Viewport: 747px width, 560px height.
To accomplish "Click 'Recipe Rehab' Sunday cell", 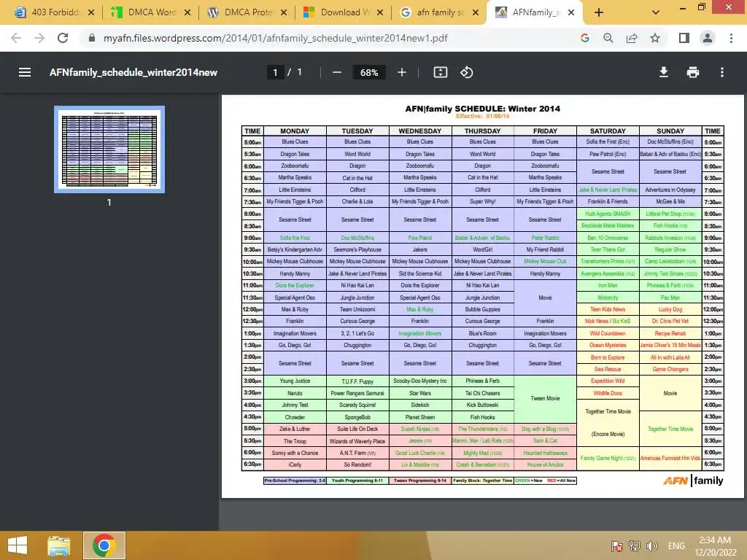I will tap(670, 333).
